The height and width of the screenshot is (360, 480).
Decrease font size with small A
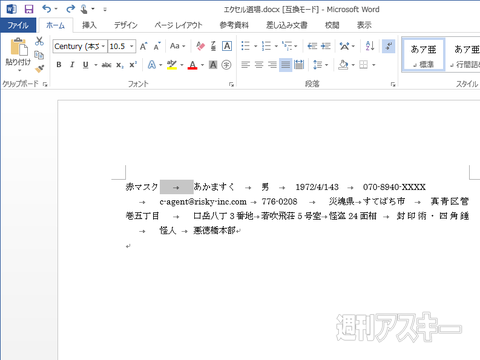point(157,46)
